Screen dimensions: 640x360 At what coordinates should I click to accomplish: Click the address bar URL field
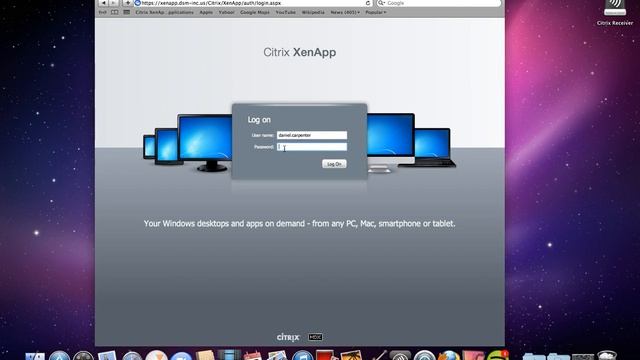click(253, 3)
